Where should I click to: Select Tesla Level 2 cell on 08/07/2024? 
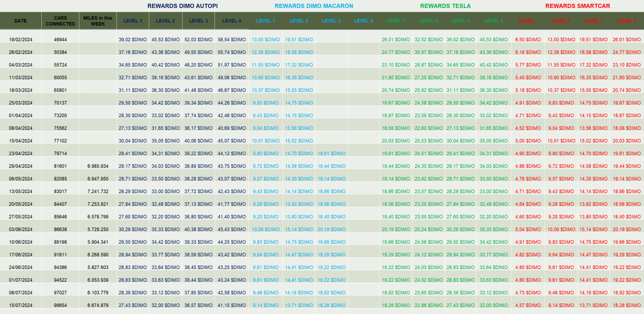pyautogui.click(x=428, y=292)
